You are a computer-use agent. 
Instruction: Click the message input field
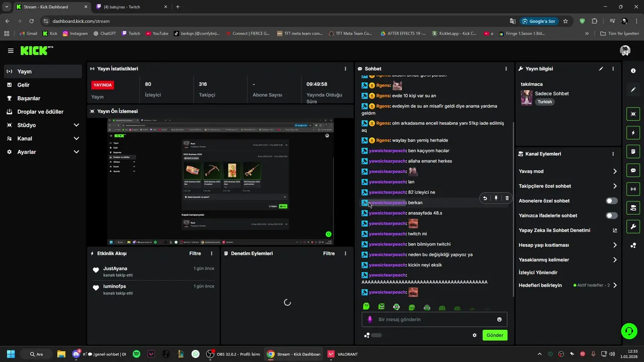click(434, 319)
